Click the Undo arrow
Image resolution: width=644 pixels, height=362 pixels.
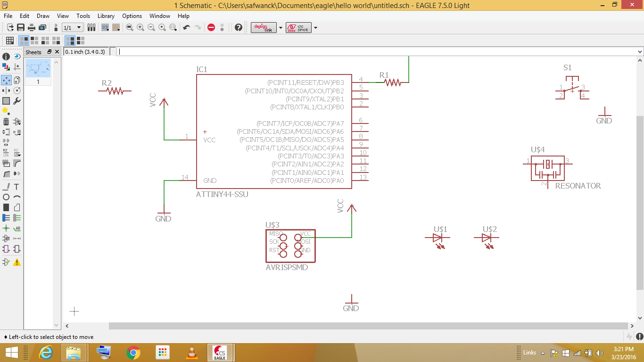point(187,27)
